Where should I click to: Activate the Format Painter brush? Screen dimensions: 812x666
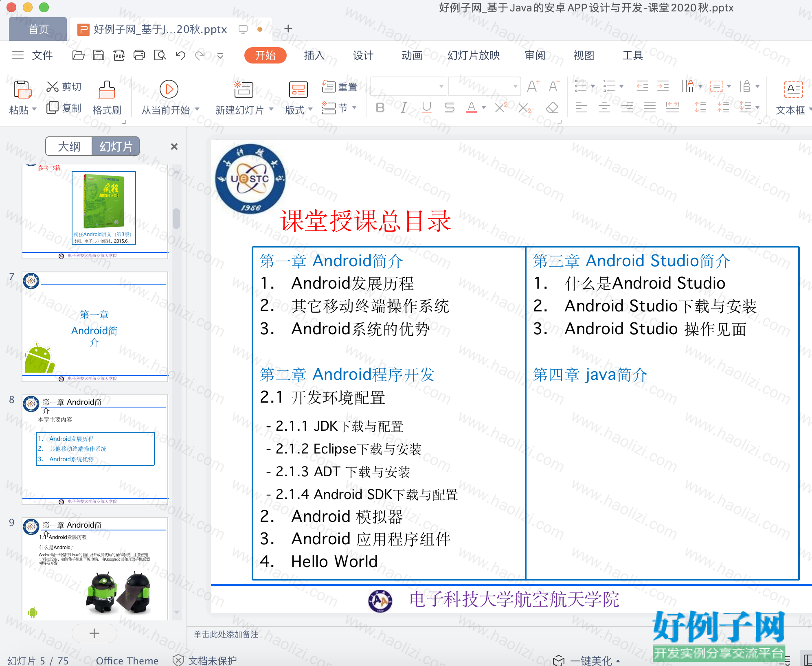(107, 90)
